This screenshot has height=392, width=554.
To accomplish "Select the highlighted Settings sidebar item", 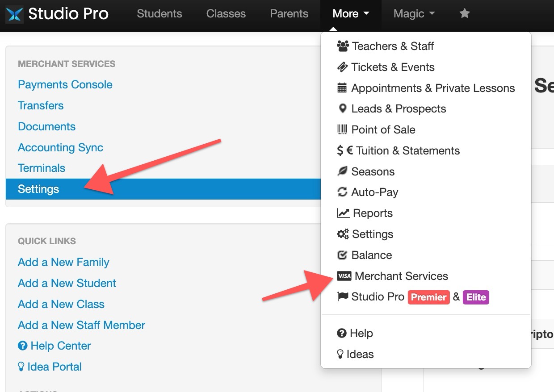I will click(x=163, y=189).
